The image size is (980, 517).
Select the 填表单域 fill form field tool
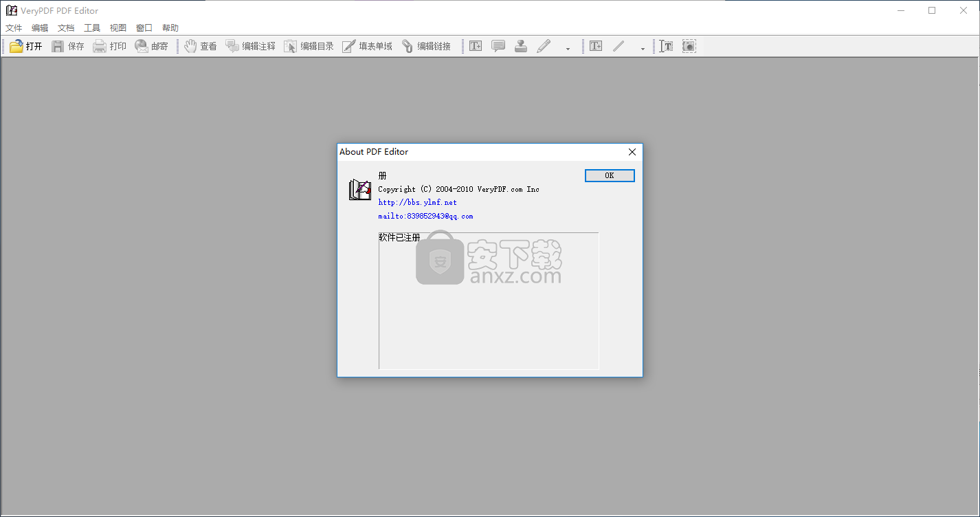(x=367, y=46)
